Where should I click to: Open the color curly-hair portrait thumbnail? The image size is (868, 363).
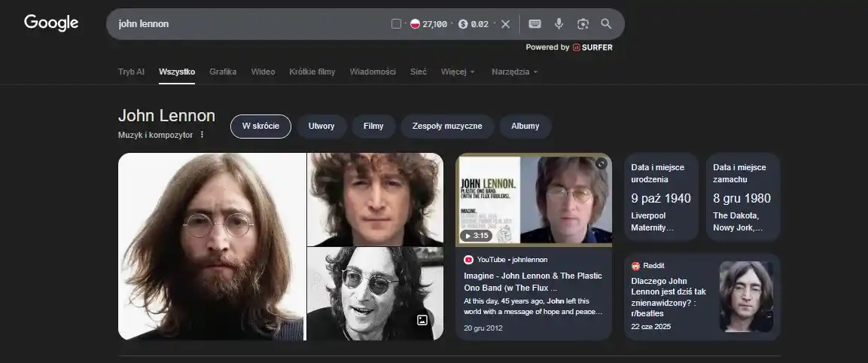[376, 200]
